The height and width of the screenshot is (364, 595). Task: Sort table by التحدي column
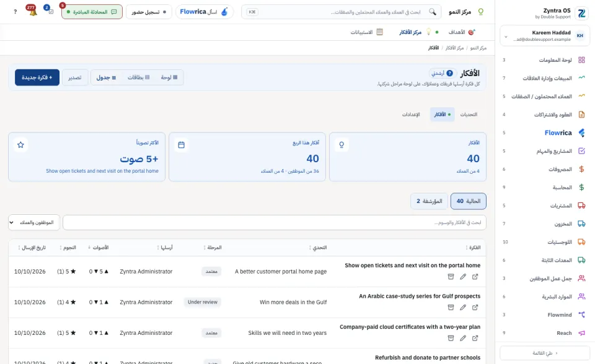point(318,248)
